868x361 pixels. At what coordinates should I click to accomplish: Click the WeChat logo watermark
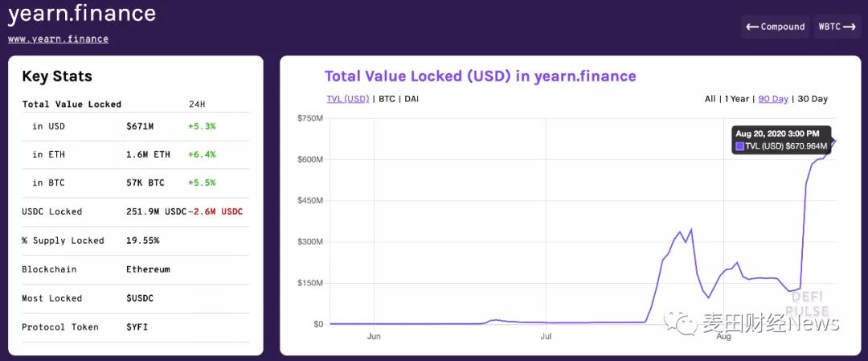point(688,322)
